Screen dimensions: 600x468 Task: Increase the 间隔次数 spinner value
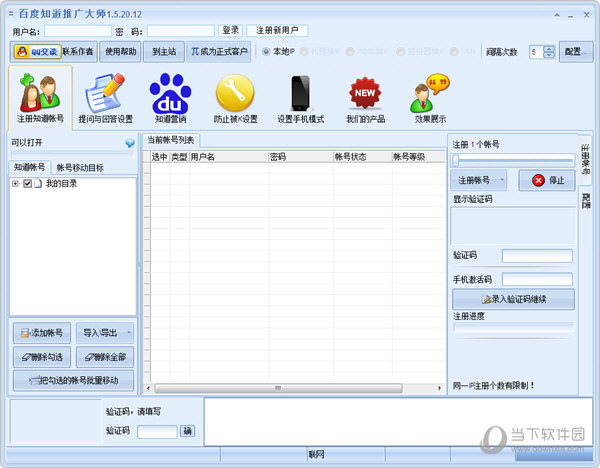pyautogui.click(x=549, y=49)
